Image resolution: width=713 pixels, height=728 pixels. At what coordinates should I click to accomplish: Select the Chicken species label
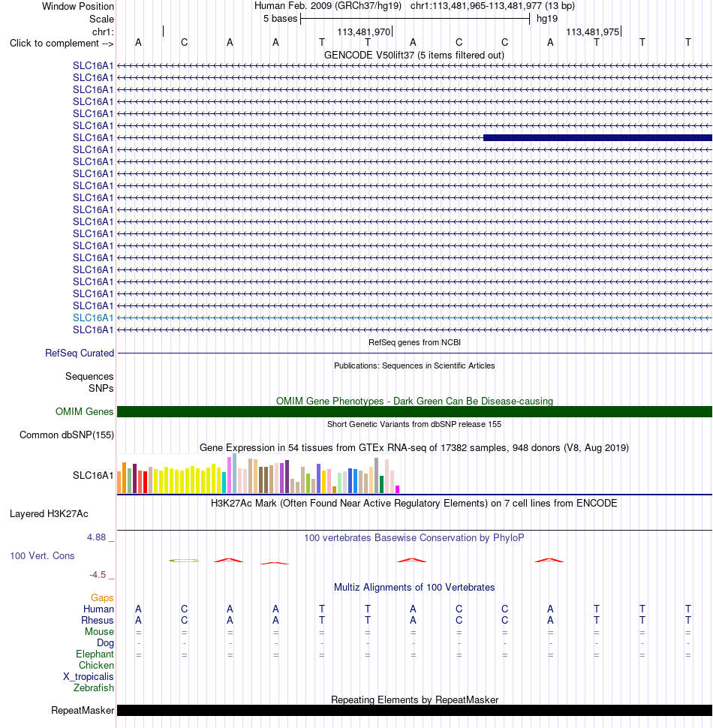96,665
